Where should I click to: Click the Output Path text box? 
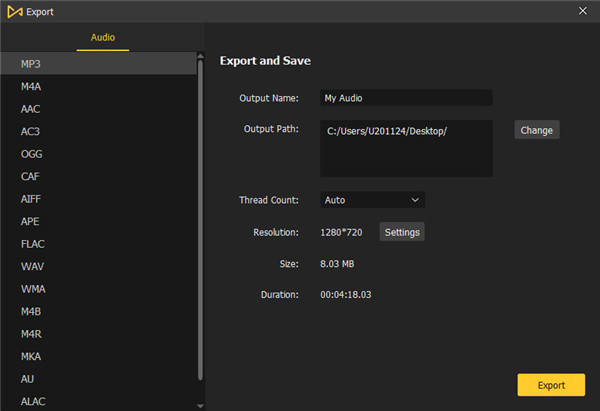tap(405, 148)
